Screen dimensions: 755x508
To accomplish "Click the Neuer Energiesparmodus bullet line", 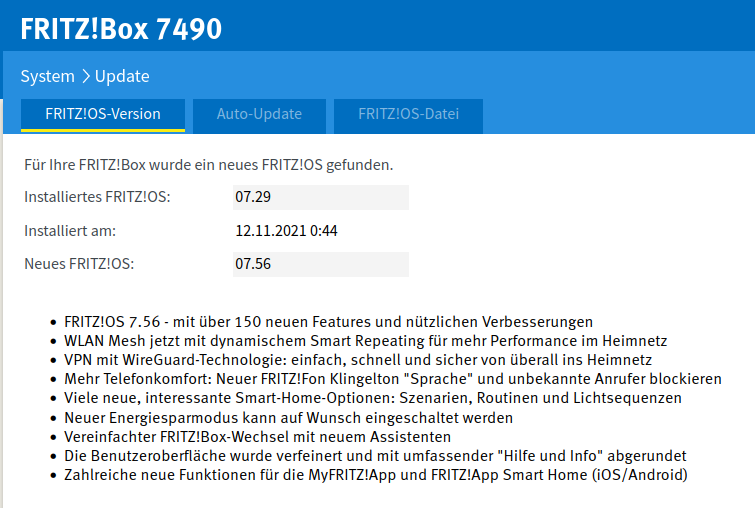I will [x=288, y=417].
